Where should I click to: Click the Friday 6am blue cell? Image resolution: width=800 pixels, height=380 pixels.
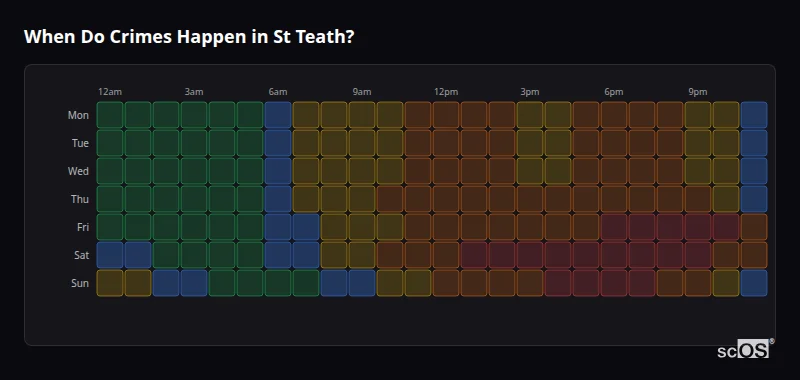(x=278, y=227)
